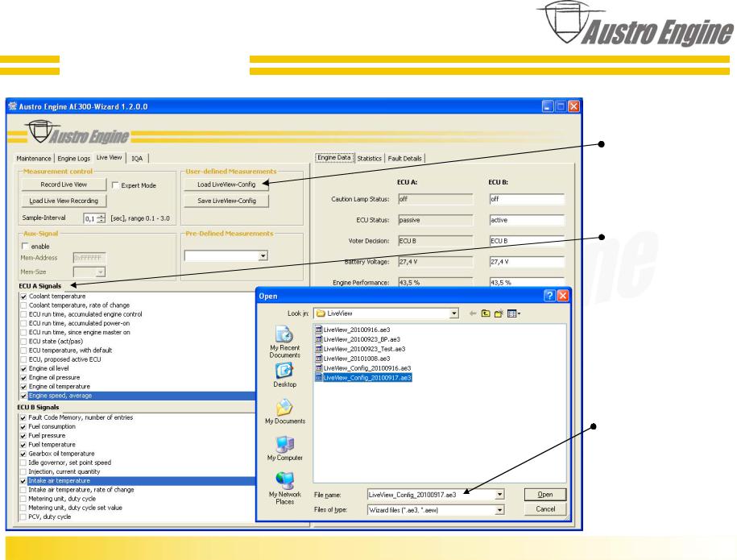
Task: Click the Back arrow in Open dialog
Action: click(472, 313)
